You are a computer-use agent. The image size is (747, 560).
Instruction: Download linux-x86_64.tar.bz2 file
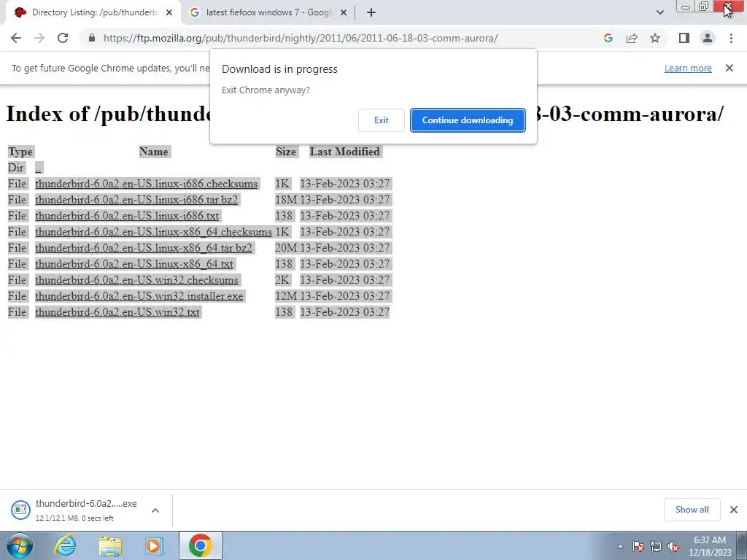click(x=144, y=248)
